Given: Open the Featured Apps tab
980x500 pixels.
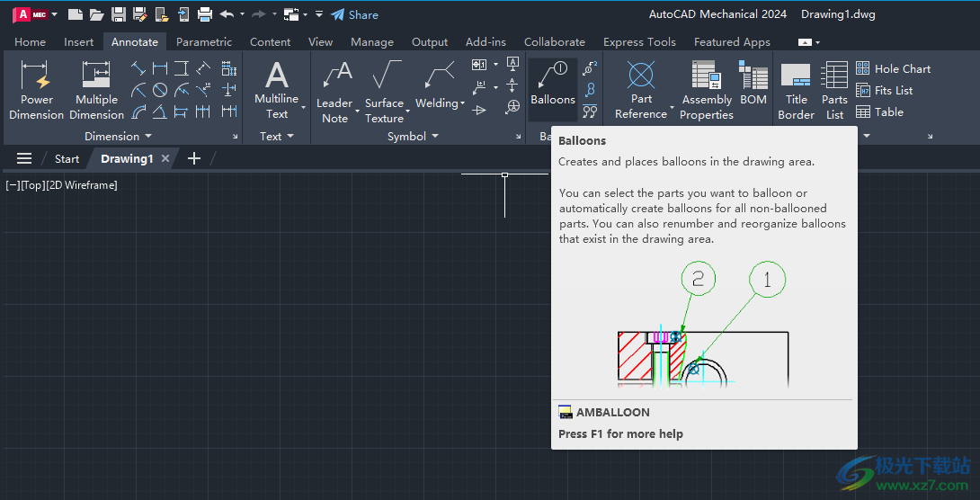Looking at the screenshot, I should click(732, 42).
